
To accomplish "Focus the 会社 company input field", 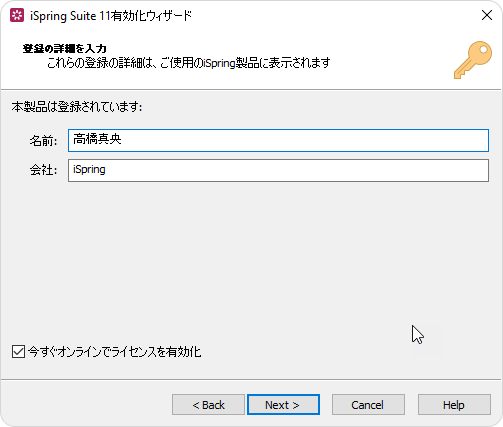I will (x=278, y=170).
